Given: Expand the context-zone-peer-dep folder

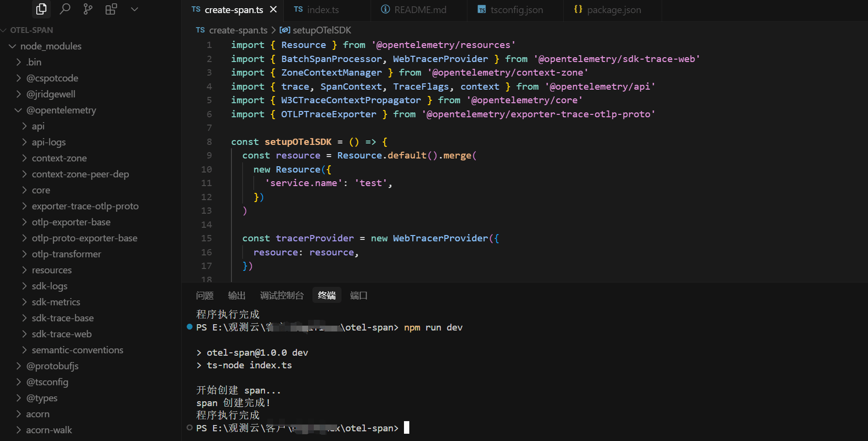Looking at the screenshot, I should [x=24, y=174].
